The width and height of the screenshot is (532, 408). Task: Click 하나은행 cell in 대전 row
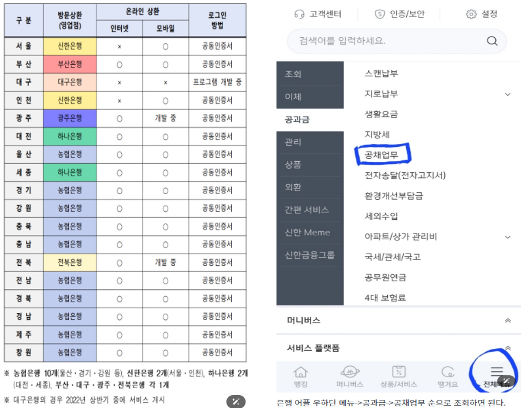coord(70,137)
